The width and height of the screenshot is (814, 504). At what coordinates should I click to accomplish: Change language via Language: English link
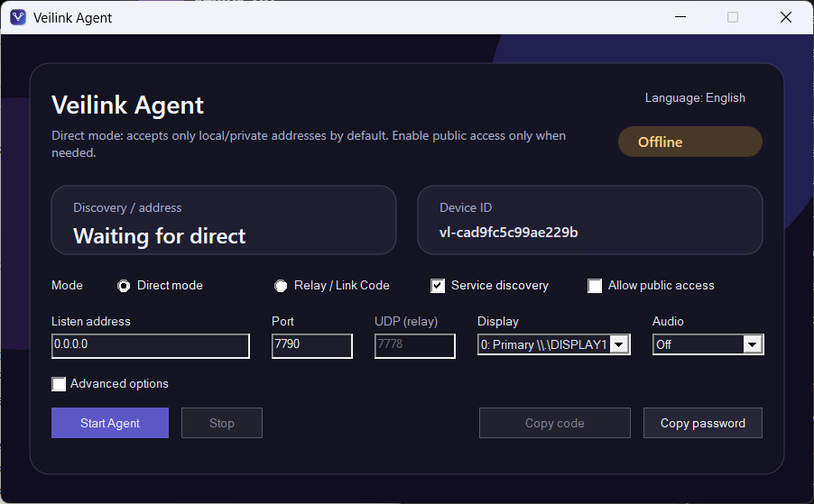coord(695,98)
